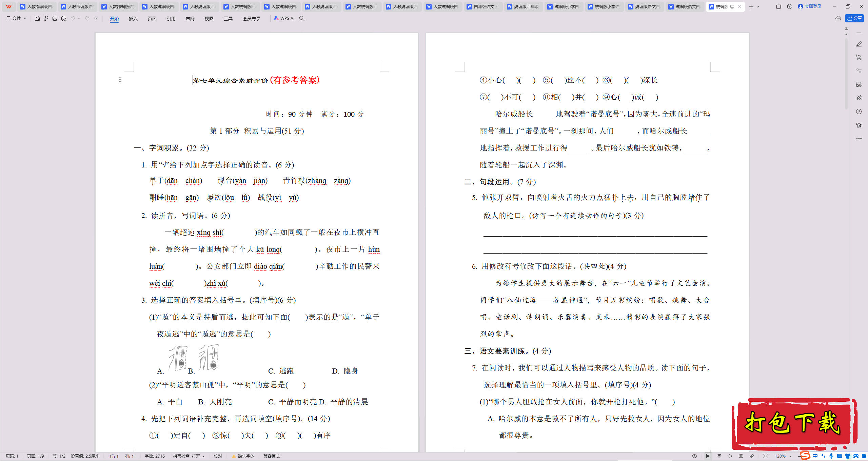This screenshot has height=461, width=868.
Task: Expand the spell check 拼写检查 dropdown
Action: point(203,456)
